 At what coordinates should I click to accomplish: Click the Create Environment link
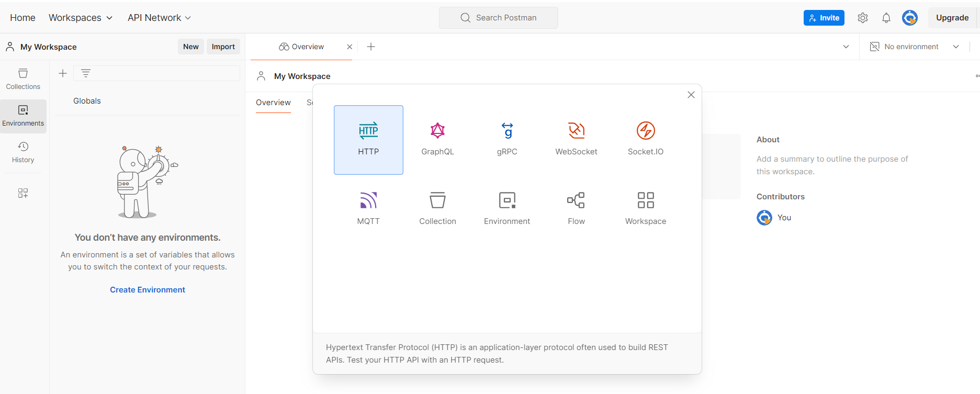pyautogui.click(x=148, y=290)
